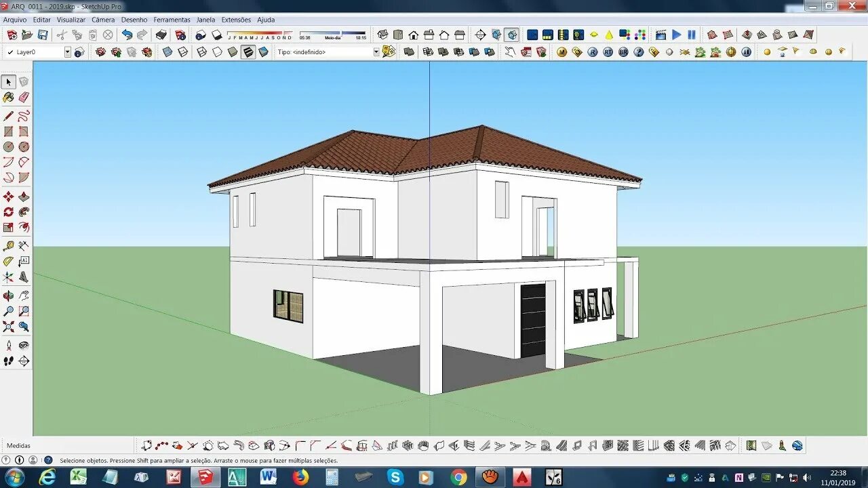Enable wireframe face style
This screenshot has height=488, width=868.
[x=202, y=52]
